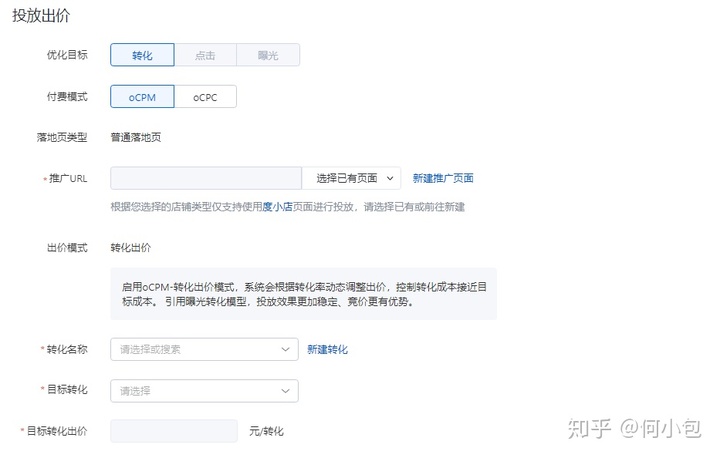Screen dimensions: 720x458
Task: Click the 新建转化 link
Action: [x=327, y=350]
